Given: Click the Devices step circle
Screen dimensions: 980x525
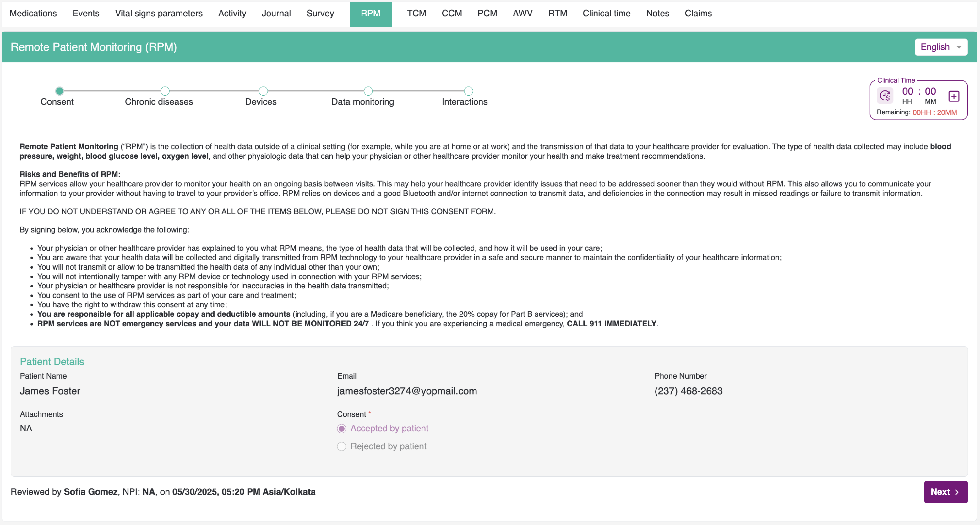Looking at the screenshot, I should point(263,91).
